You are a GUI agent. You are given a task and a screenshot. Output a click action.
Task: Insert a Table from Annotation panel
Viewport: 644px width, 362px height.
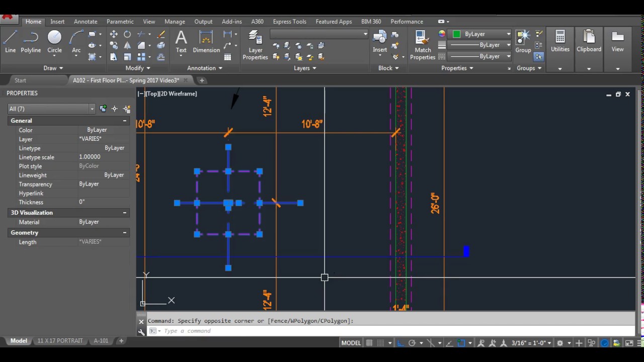point(227,57)
